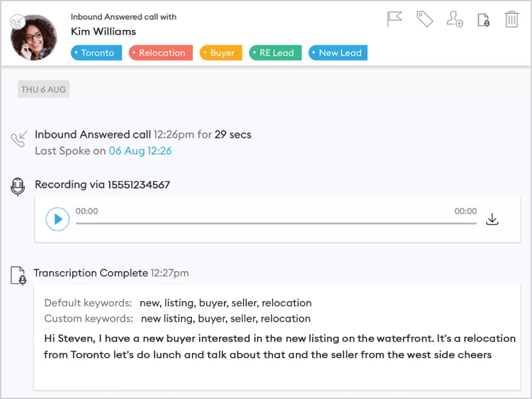Screen dimensions: 532x399
Task: Click the inbound call phone icon
Action: point(18,139)
